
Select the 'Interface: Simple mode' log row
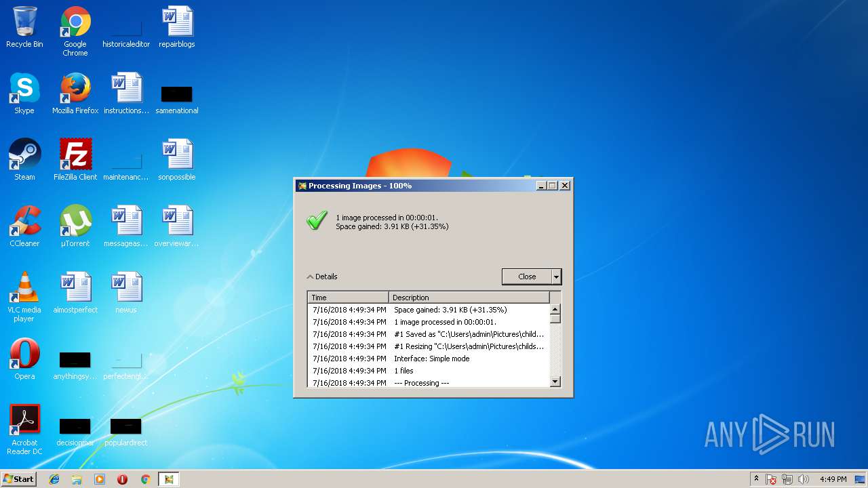point(429,359)
